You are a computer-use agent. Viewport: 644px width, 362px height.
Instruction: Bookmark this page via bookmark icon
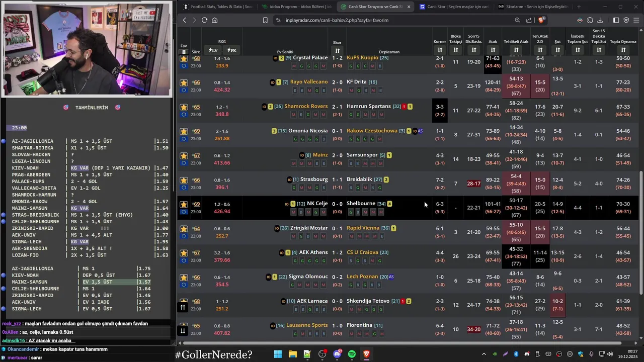(x=265, y=20)
